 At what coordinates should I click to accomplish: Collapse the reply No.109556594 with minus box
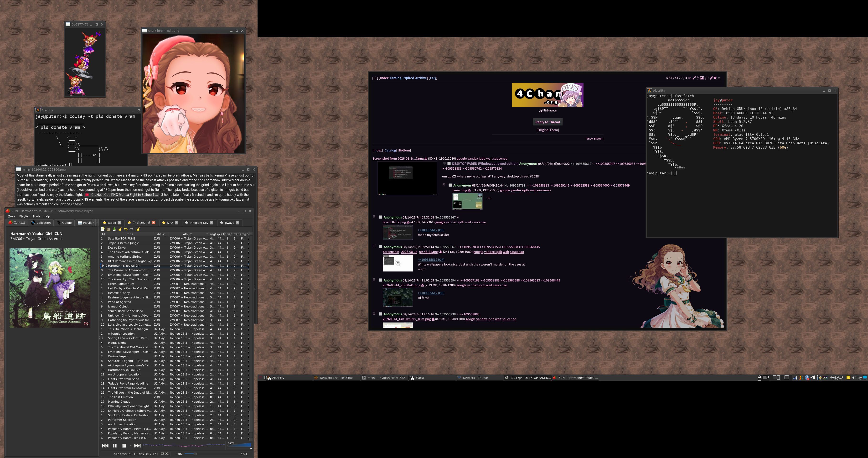pyautogui.click(x=374, y=280)
